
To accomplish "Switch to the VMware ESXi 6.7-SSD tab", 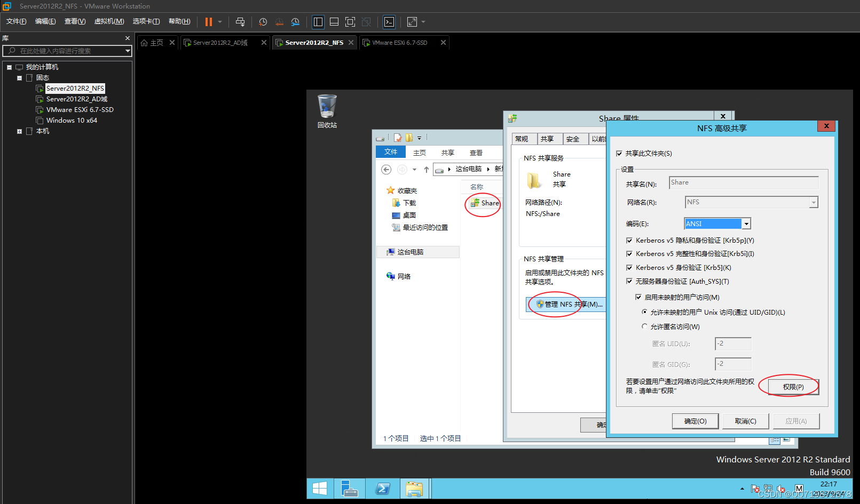I will [399, 43].
